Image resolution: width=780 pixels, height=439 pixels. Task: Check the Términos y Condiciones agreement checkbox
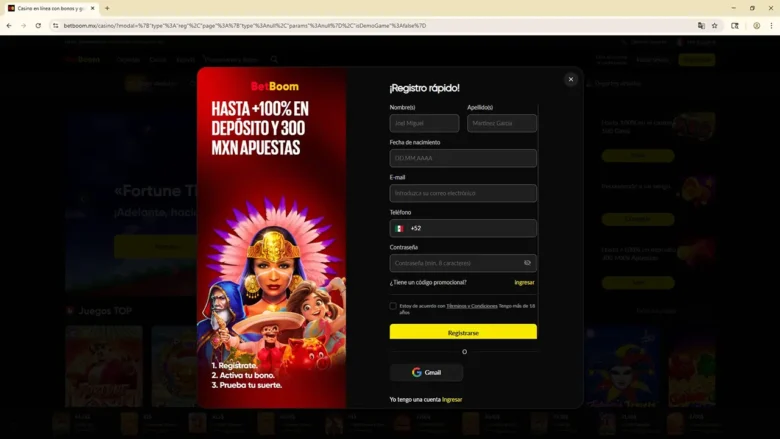click(393, 306)
